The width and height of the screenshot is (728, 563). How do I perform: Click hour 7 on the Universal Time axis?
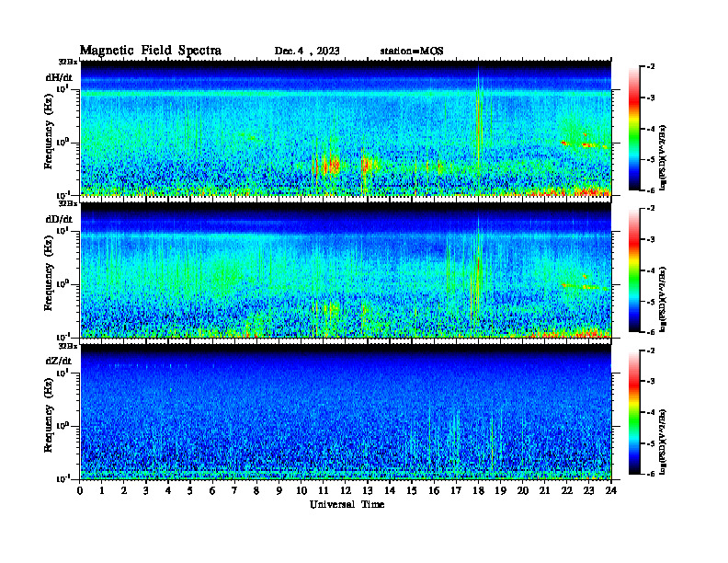coord(234,490)
